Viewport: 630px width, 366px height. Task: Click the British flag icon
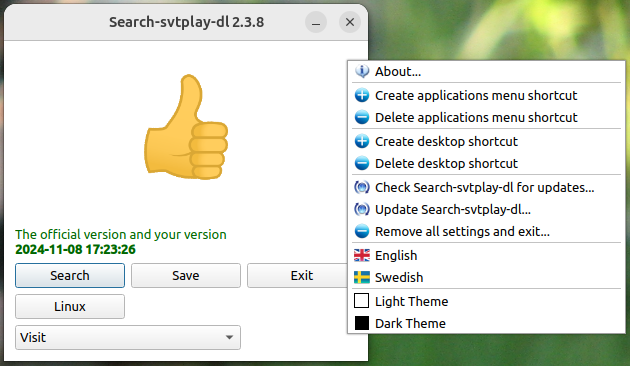tap(362, 255)
